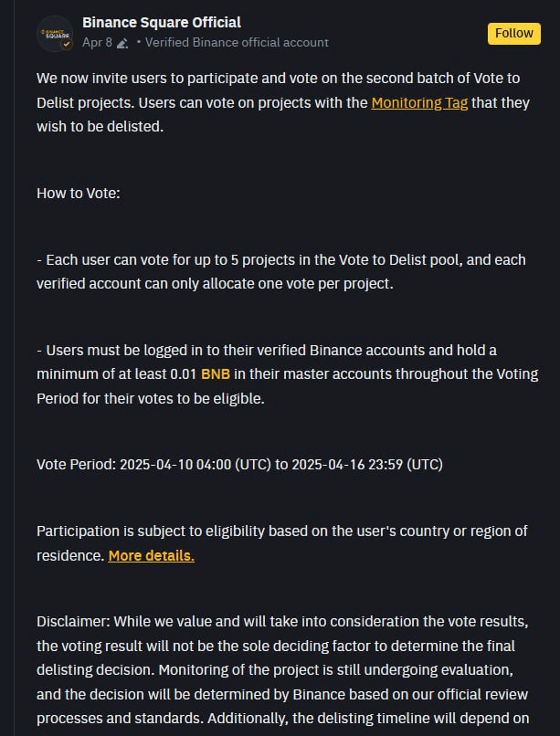Click the vote start date 2025-04-10 04:00
This screenshot has height=736, width=560.
click(176, 465)
